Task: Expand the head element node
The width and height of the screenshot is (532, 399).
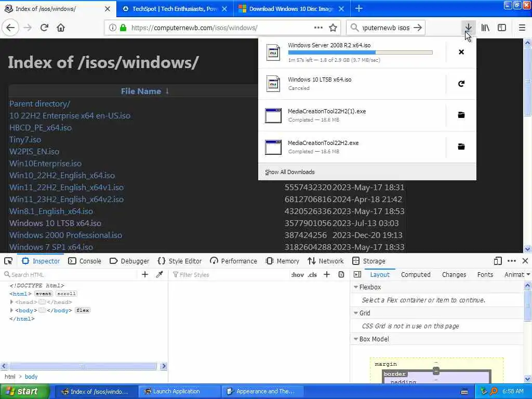Action: (x=11, y=302)
